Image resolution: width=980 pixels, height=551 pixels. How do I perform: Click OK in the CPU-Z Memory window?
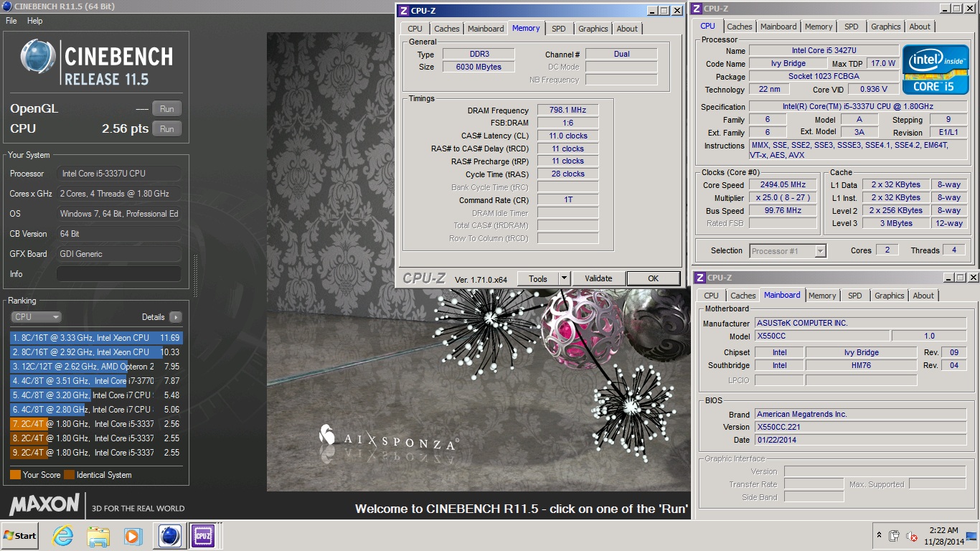coord(653,278)
